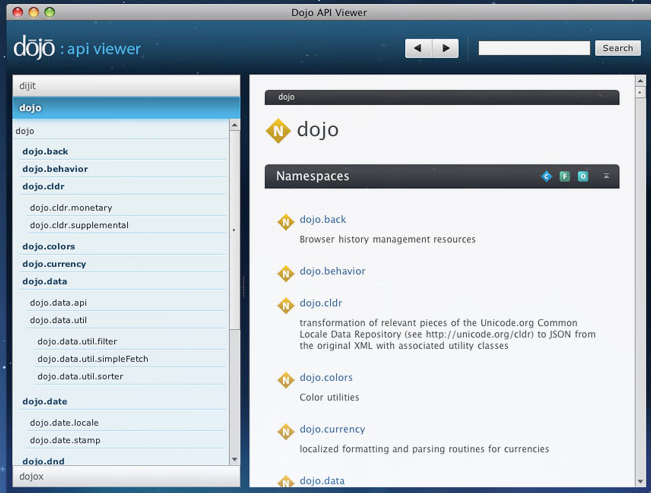Click the content pane scroll down arrow

640,482
